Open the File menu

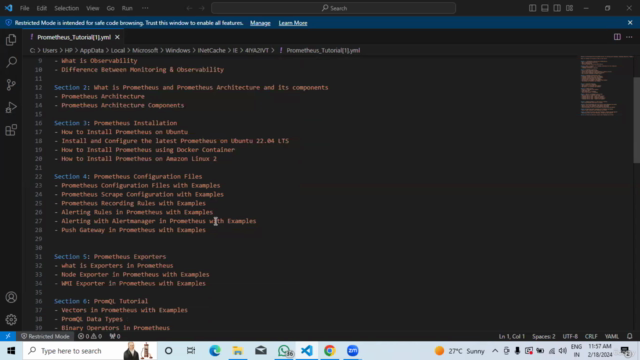coord(24,8)
